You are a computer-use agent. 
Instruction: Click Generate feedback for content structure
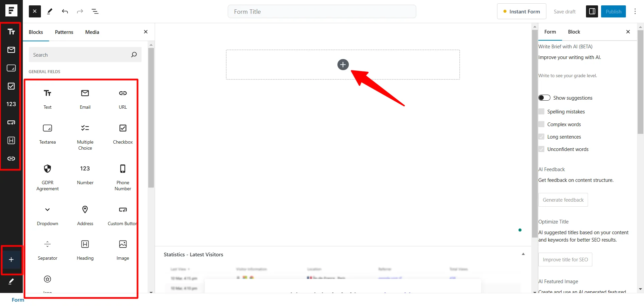click(x=563, y=200)
